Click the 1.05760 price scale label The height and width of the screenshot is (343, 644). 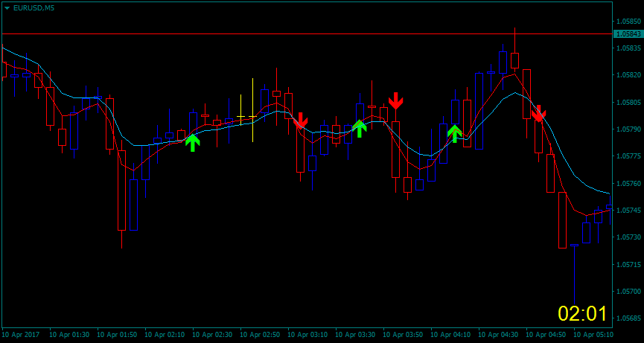628,183
